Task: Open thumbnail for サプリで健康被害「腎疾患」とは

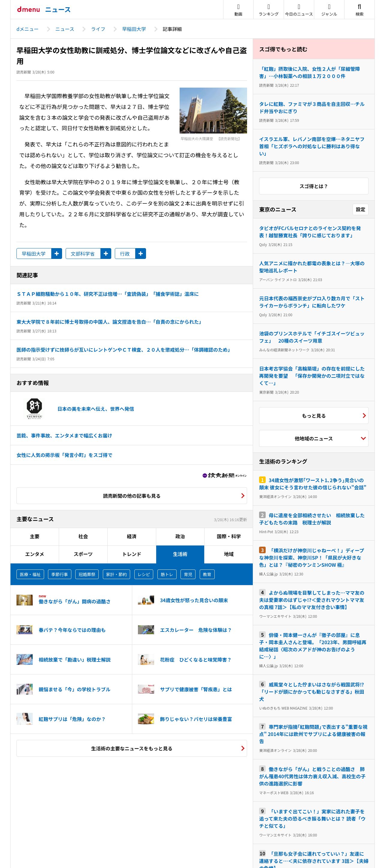Action: 146,689
